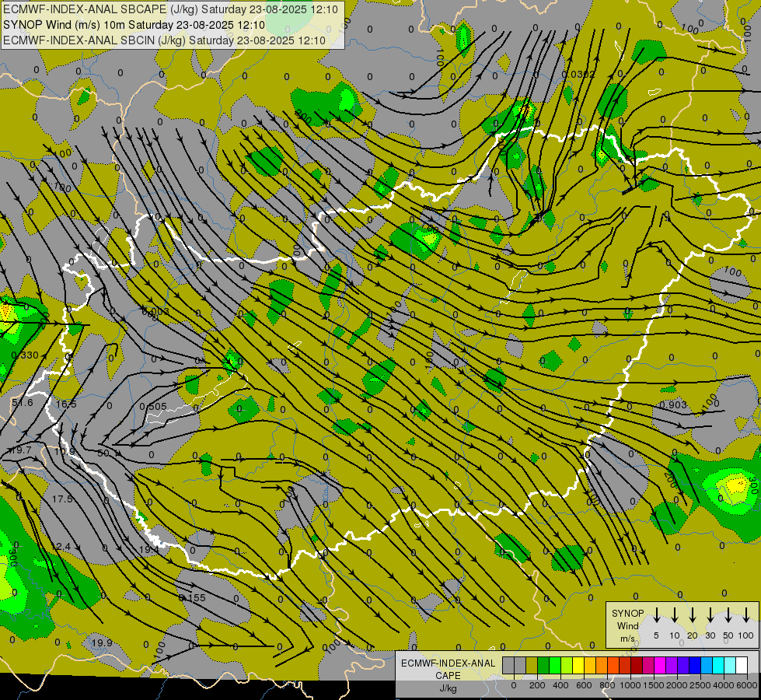
Task: Click the '600' tick label on CAPE scale
Action: pyautogui.click(x=584, y=685)
